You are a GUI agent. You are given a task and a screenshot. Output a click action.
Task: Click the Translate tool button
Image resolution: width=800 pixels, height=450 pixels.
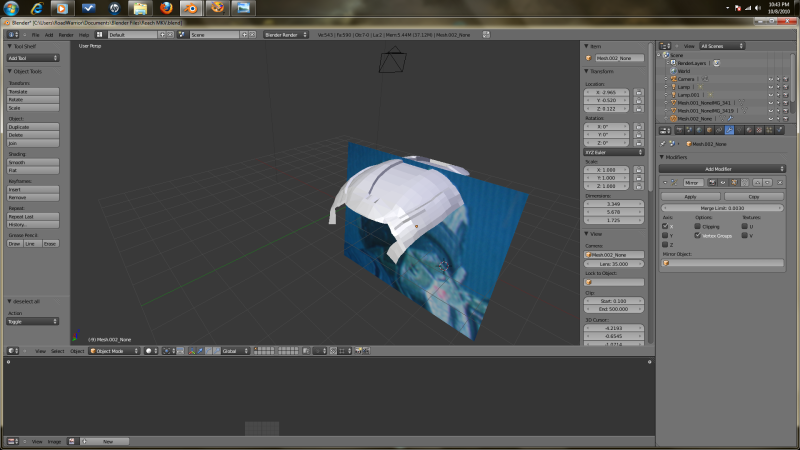point(33,91)
